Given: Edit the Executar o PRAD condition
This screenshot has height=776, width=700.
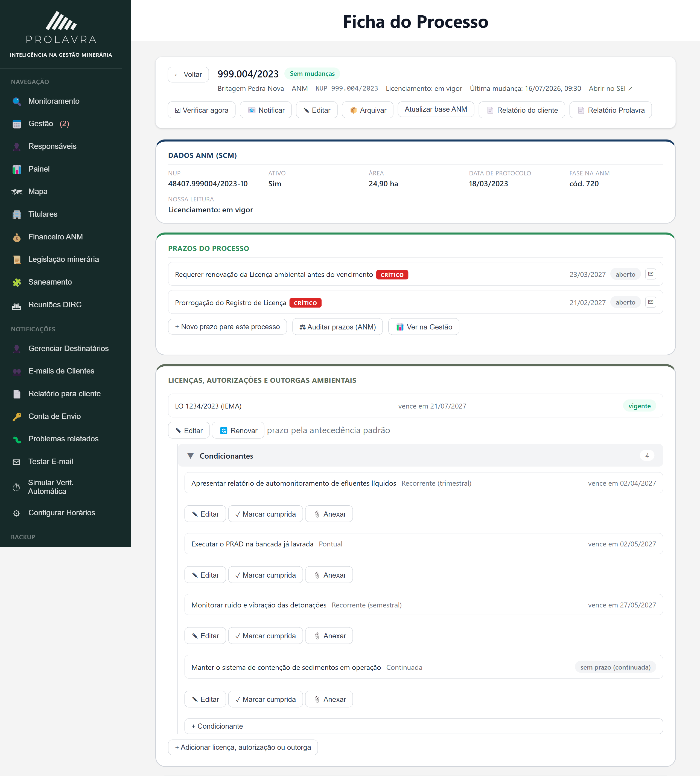Looking at the screenshot, I should [x=205, y=575].
